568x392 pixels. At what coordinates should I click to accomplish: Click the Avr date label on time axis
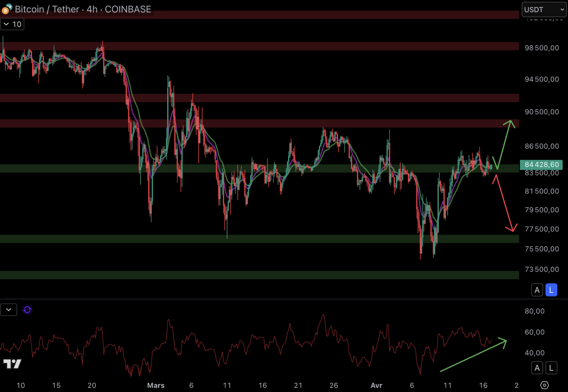click(376, 385)
